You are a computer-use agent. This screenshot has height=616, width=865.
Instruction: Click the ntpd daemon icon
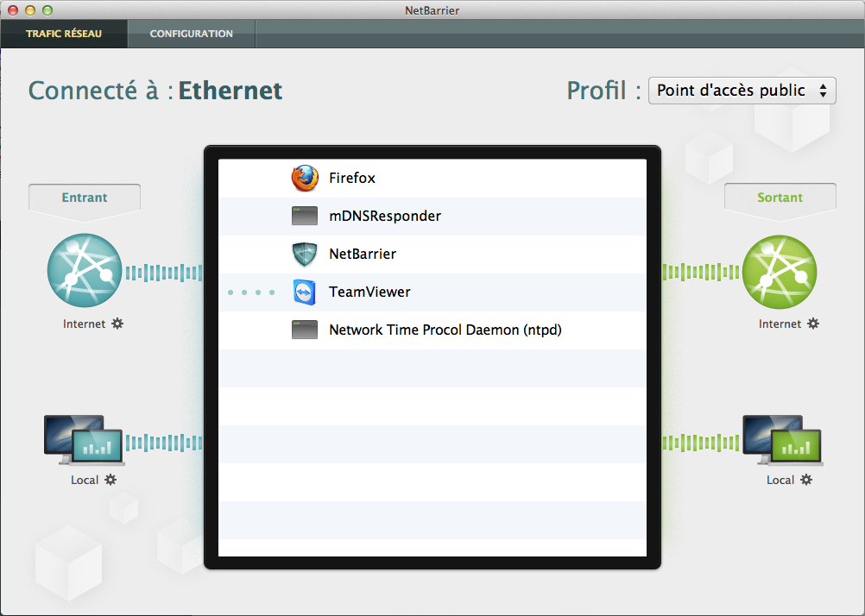305,330
